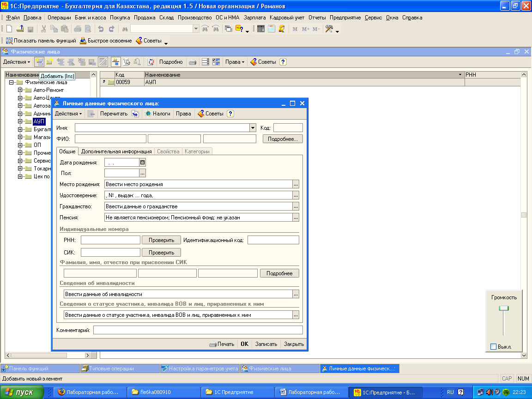The width and height of the screenshot is (532, 399).
Task: Click the list view settings icon beside the printer
Action: coord(205,62)
